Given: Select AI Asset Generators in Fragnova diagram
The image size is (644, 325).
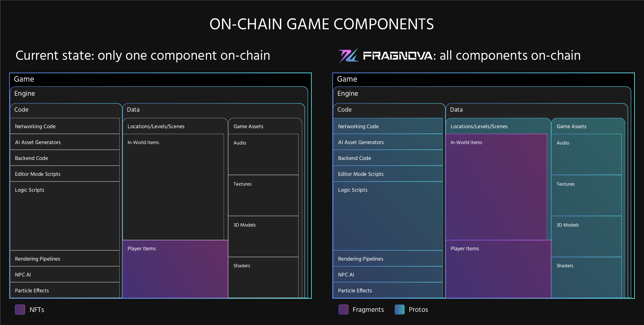Looking at the screenshot, I should 388,142.
